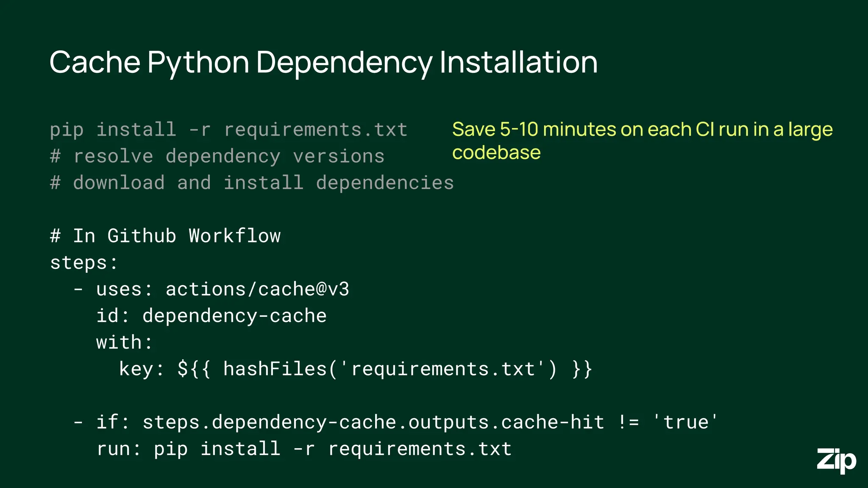Click the 'key: ${{ hashFiles(...) }}' line

[356, 369]
